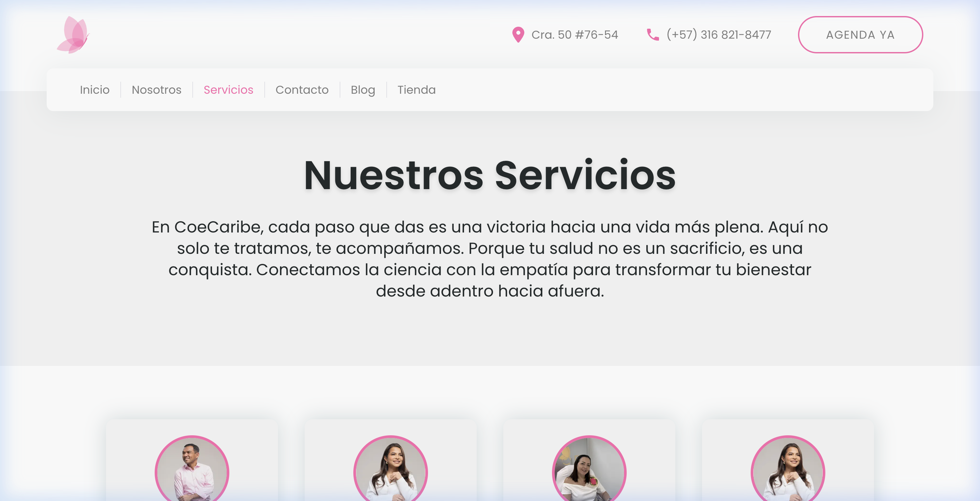The image size is (980, 501).
Task: Select the Servicios menu item
Action: (228, 90)
